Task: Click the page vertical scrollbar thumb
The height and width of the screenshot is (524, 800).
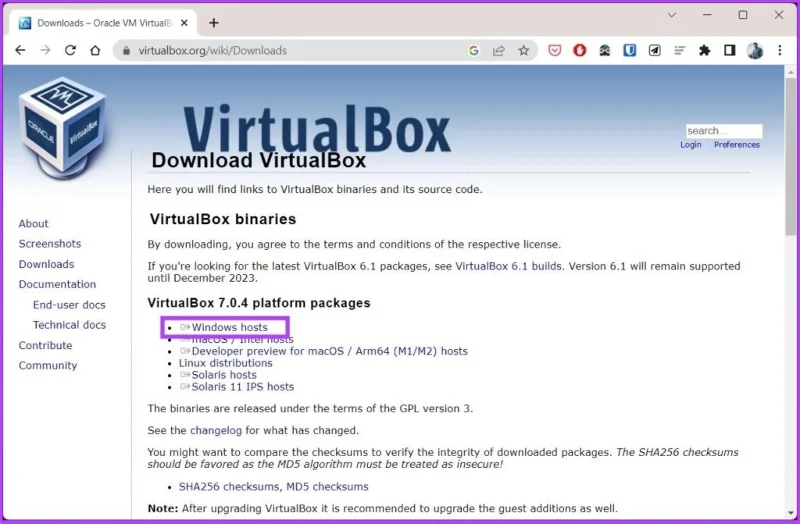Action: pyautogui.click(x=791, y=156)
